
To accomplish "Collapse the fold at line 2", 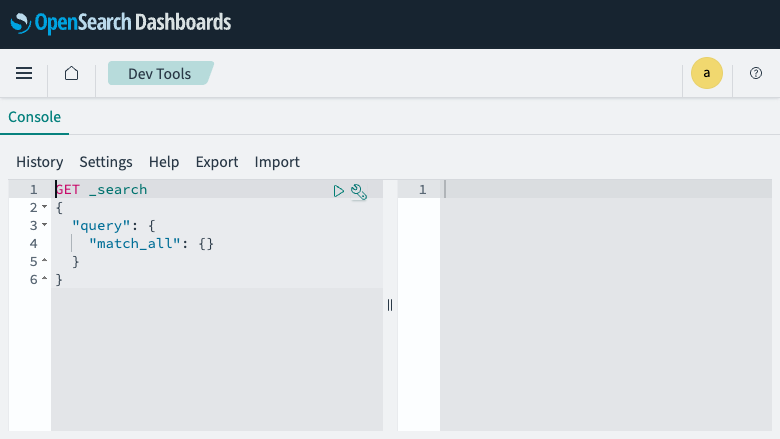I will click(x=44, y=207).
